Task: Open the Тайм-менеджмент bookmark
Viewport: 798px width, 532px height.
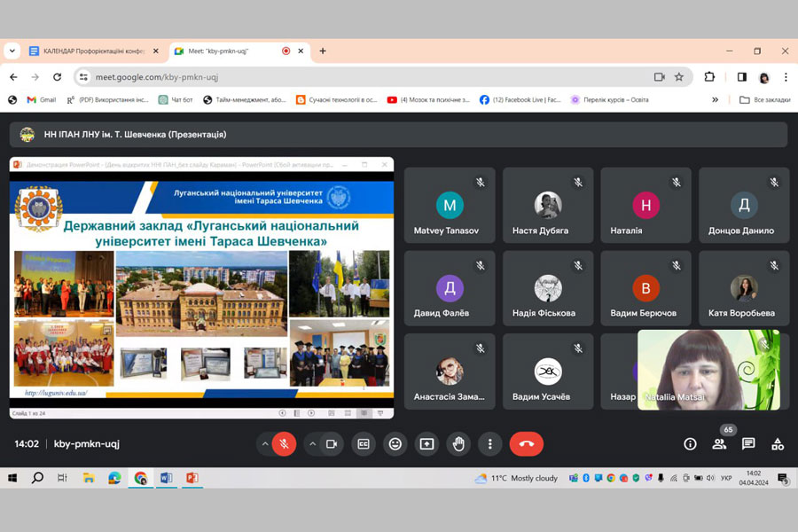Action: [245, 100]
